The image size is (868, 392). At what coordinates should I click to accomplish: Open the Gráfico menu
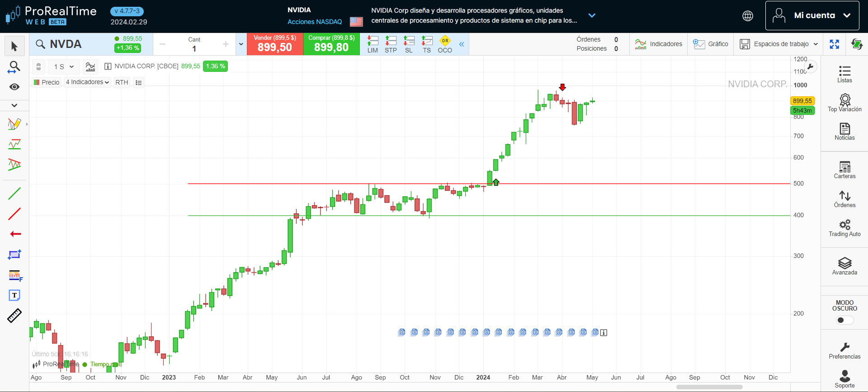[x=710, y=44]
